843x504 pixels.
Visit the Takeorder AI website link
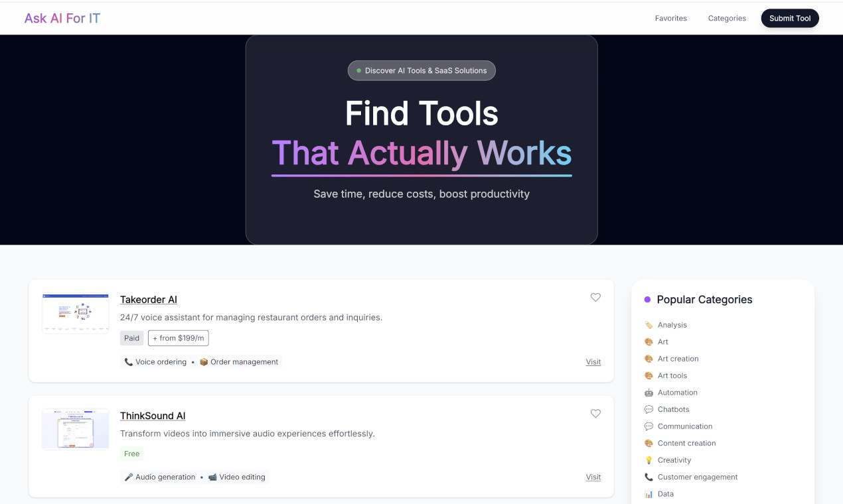pyautogui.click(x=593, y=362)
